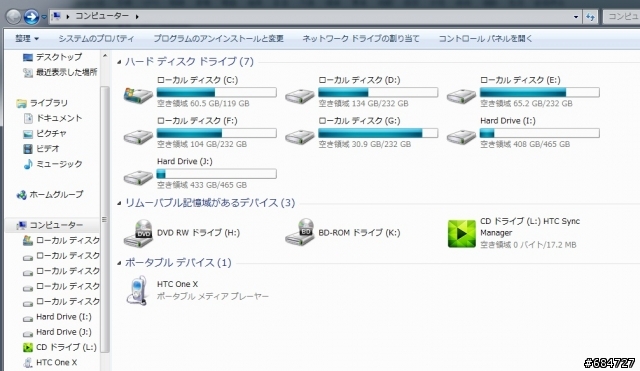The image size is (640, 371).
Task: Click the ホームグループ icon in sidebar
Action: point(21,195)
